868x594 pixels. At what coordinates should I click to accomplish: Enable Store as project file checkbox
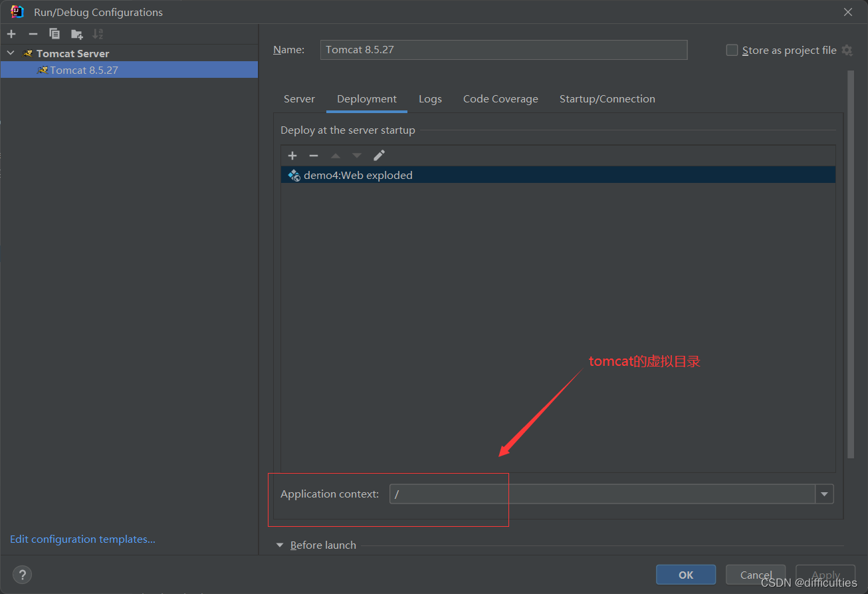click(x=732, y=51)
